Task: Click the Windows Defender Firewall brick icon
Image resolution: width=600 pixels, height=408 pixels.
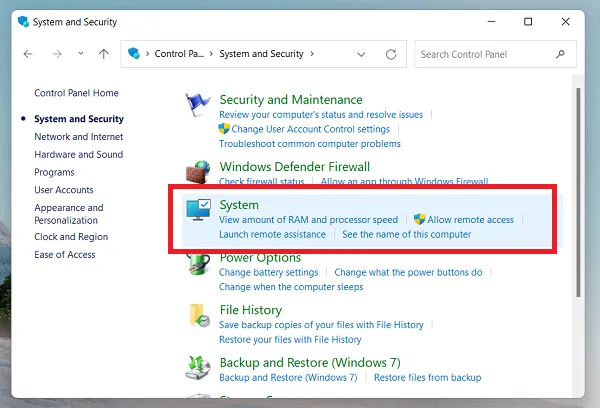Action: [x=200, y=172]
